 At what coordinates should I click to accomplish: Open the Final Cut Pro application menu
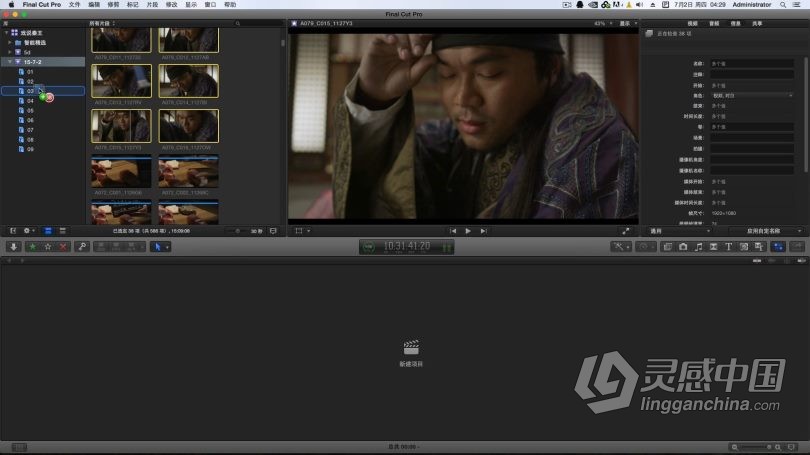[41, 4]
